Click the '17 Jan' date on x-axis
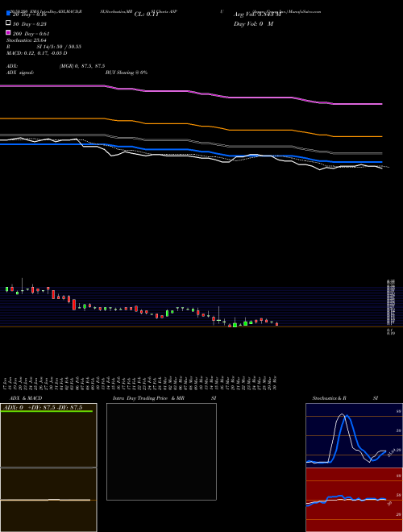403x532 pixels. 6,383
